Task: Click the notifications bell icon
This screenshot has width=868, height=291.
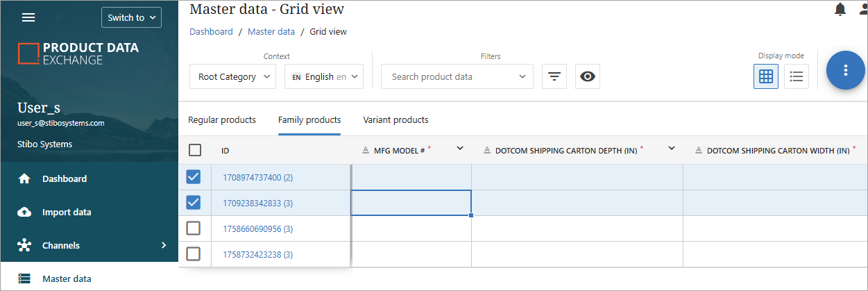Action: pyautogui.click(x=840, y=9)
